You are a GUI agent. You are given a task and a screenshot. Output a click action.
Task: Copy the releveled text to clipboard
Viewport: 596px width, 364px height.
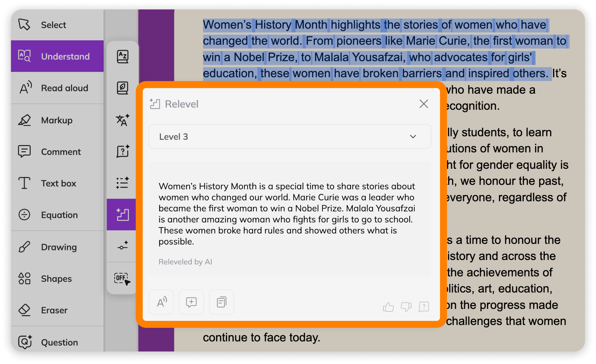[x=222, y=302]
